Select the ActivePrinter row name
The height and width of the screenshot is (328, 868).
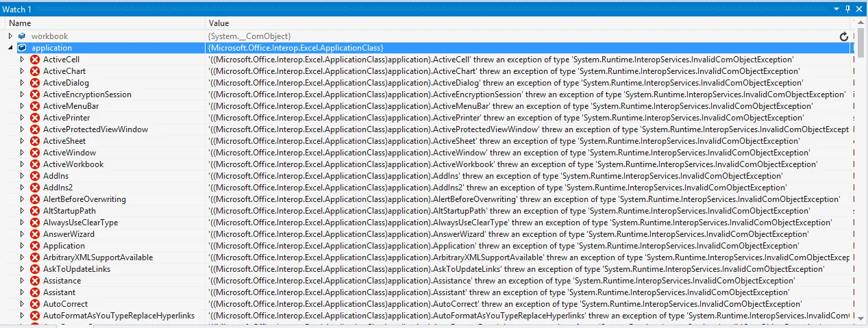tap(66, 118)
